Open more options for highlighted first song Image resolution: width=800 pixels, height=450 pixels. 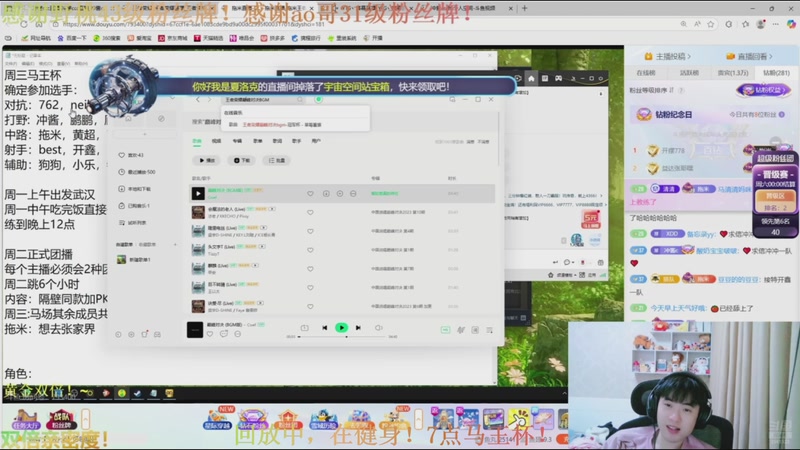click(x=353, y=194)
